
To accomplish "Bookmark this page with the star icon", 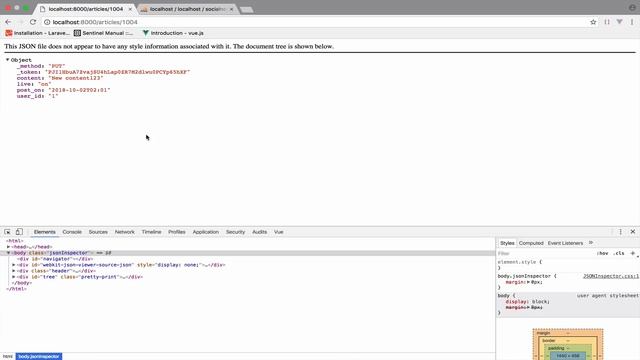I will click(x=593, y=22).
